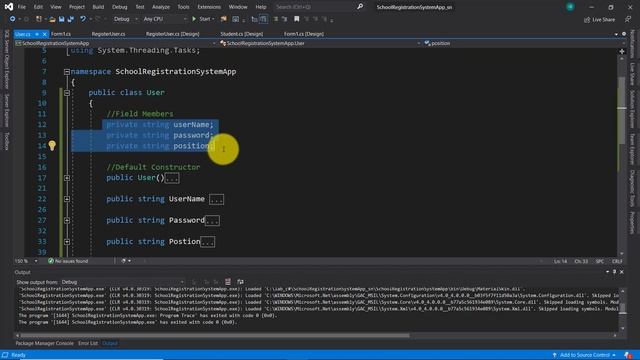Open the Start button dropdown arrow
The height and width of the screenshot is (360, 640).
point(213,19)
